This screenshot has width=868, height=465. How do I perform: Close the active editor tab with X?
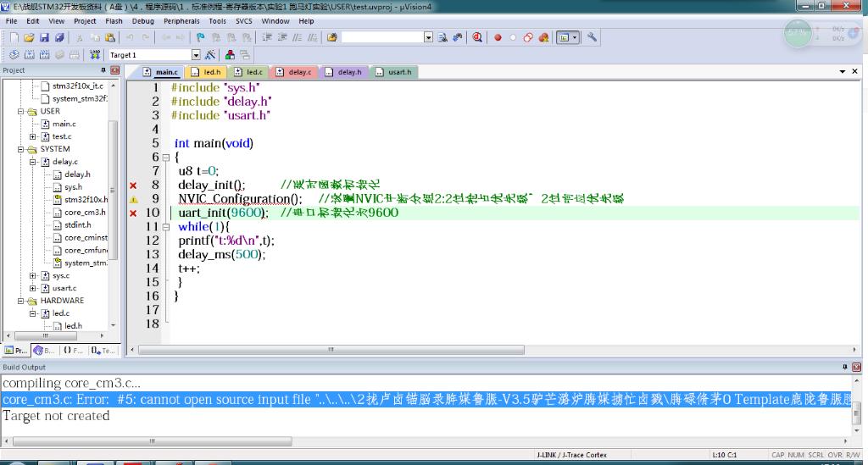[x=854, y=72]
